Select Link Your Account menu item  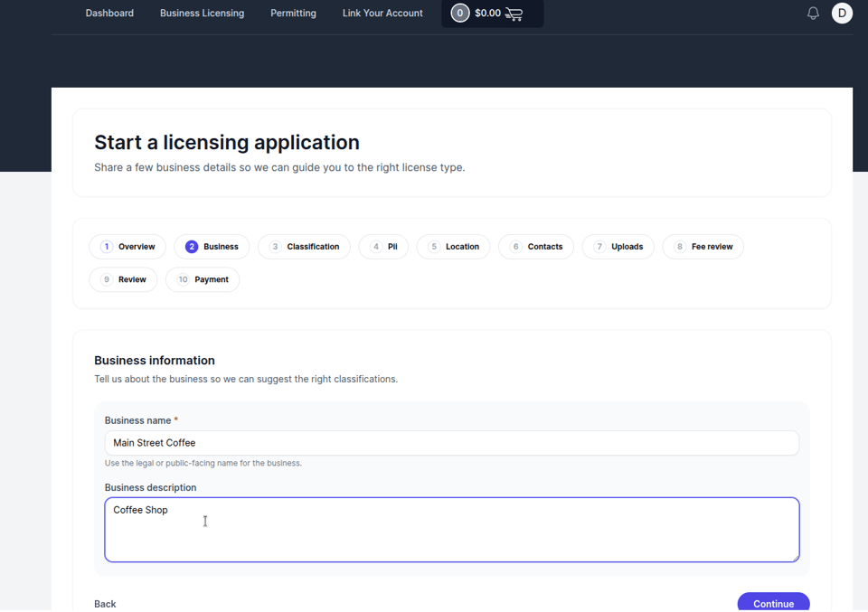(x=382, y=14)
